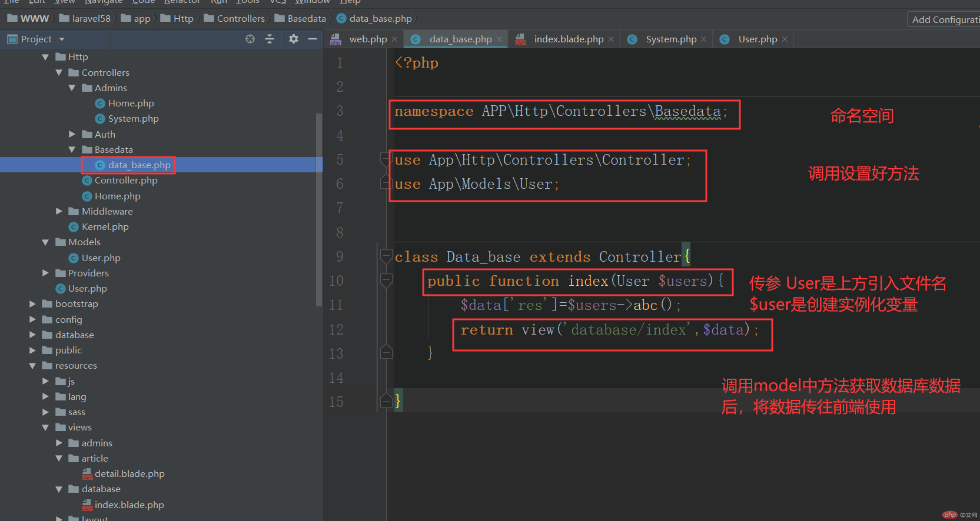Image resolution: width=980 pixels, height=521 pixels.
Task: Collapse the Models folder
Action: pyautogui.click(x=46, y=242)
